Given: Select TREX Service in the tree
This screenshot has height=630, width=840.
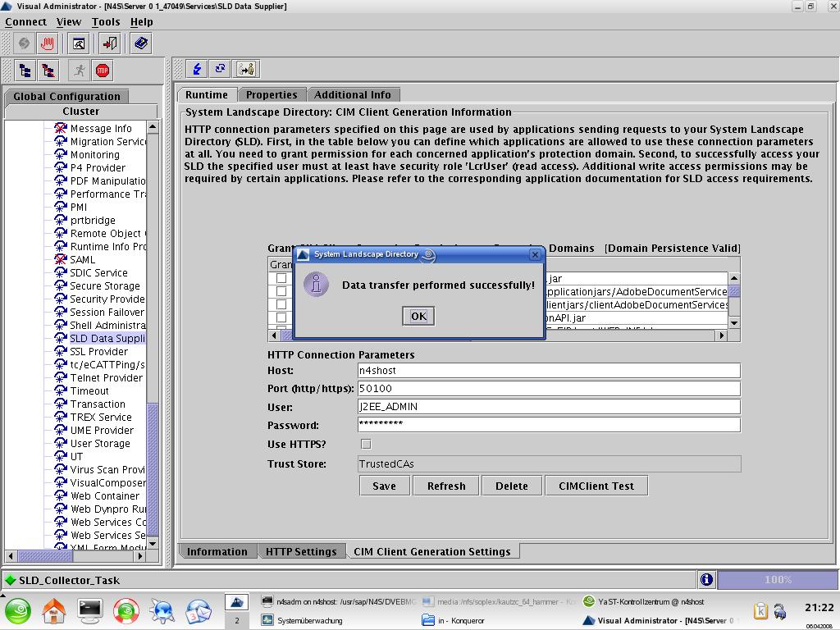Looking at the screenshot, I should (100, 417).
